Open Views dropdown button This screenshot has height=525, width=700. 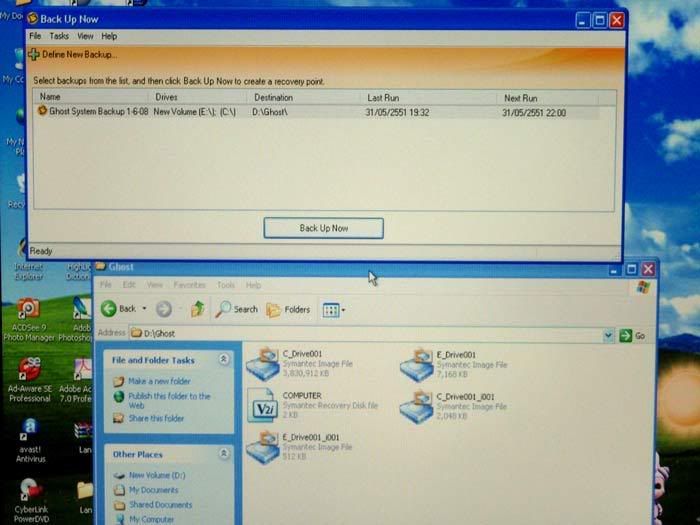point(333,310)
